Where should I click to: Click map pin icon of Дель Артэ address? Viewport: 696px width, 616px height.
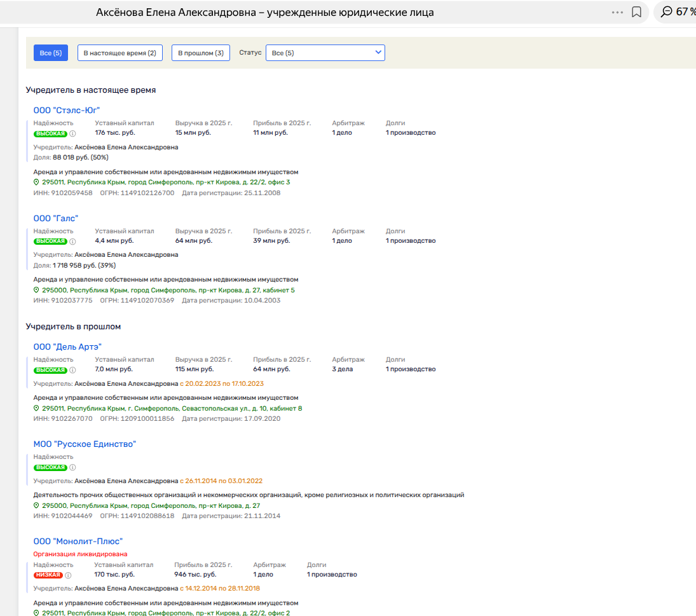36,408
